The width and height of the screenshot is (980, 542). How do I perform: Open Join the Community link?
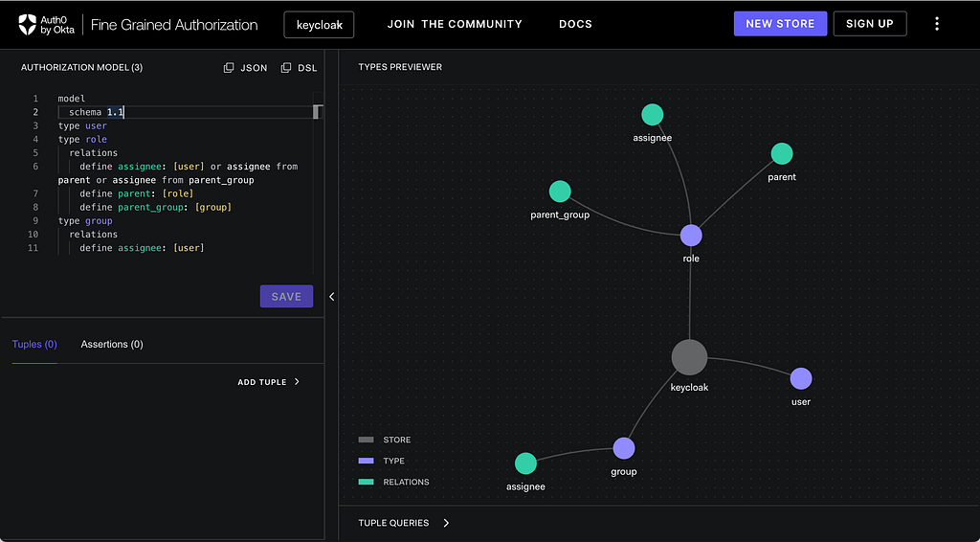pyautogui.click(x=455, y=24)
